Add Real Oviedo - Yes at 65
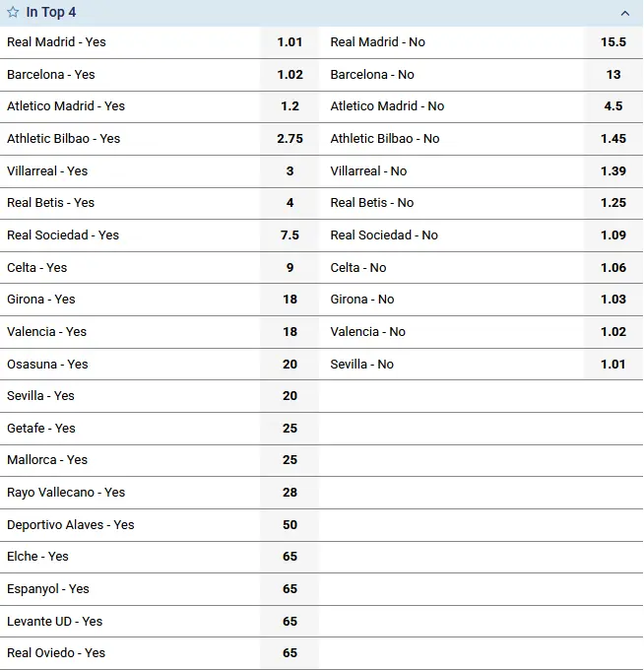644x670 pixels. pyautogui.click(x=290, y=653)
